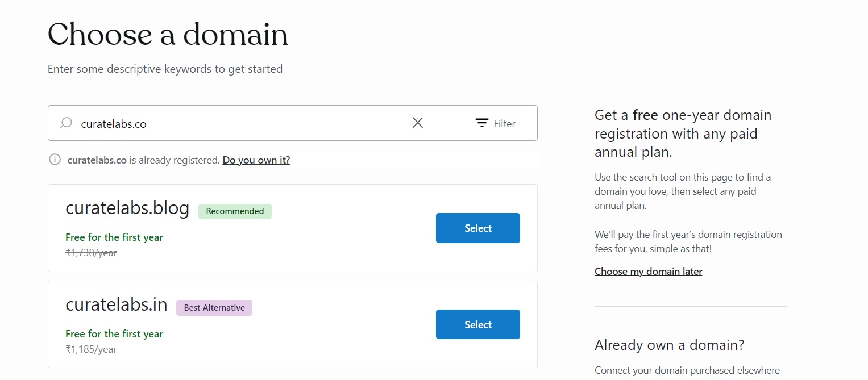This screenshot has height=380, width=868.
Task: Click the Filter label text
Action: 505,123
